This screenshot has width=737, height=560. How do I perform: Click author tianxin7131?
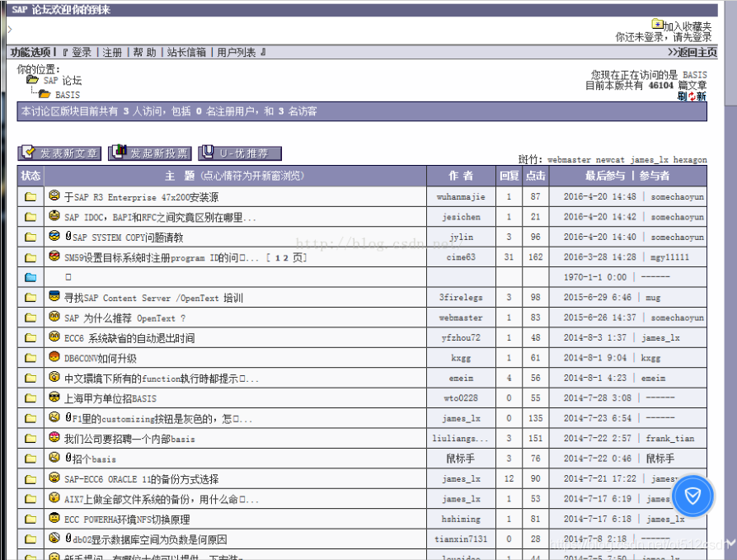(461, 539)
